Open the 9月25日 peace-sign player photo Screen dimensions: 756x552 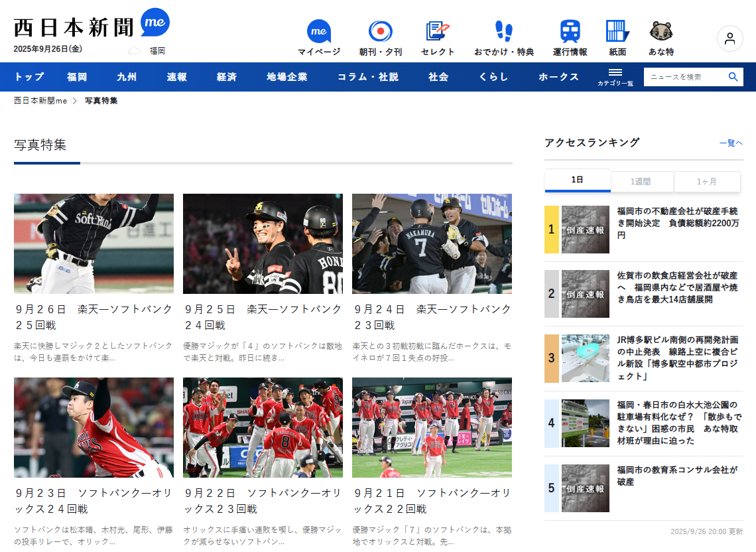(263, 243)
